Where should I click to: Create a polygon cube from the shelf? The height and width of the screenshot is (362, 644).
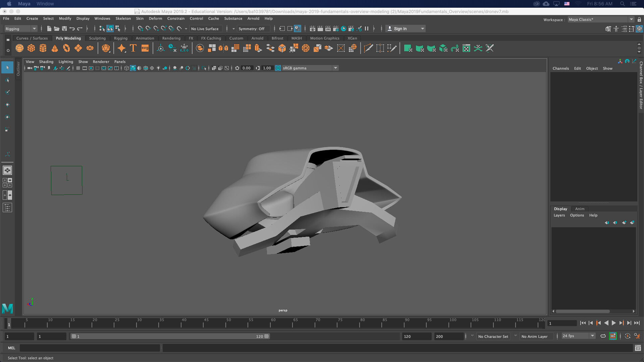[31, 48]
